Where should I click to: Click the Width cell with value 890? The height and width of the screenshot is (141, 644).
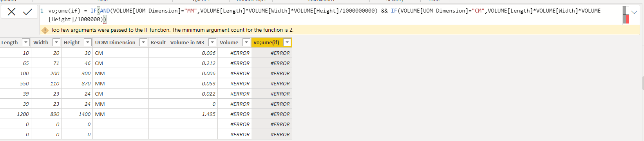click(x=46, y=114)
